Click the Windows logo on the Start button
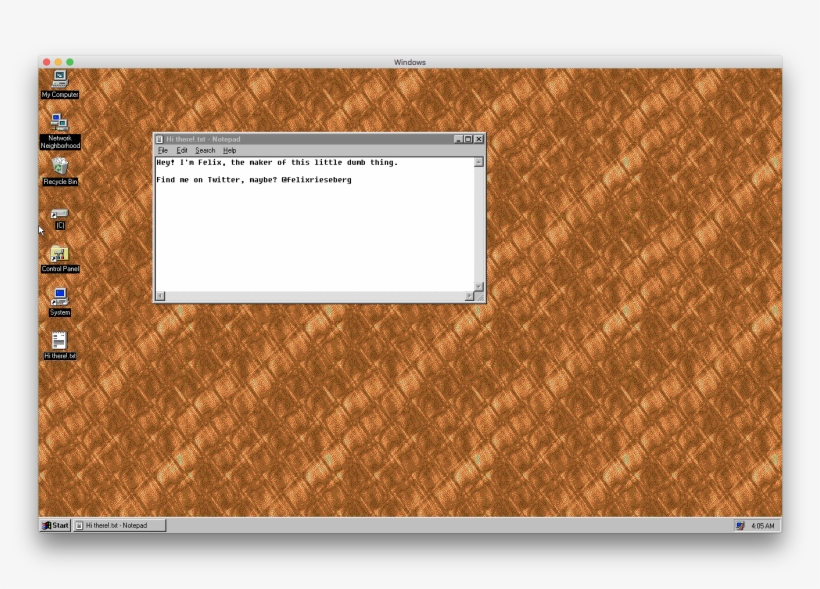The width and height of the screenshot is (820, 589). (x=48, y=524)
